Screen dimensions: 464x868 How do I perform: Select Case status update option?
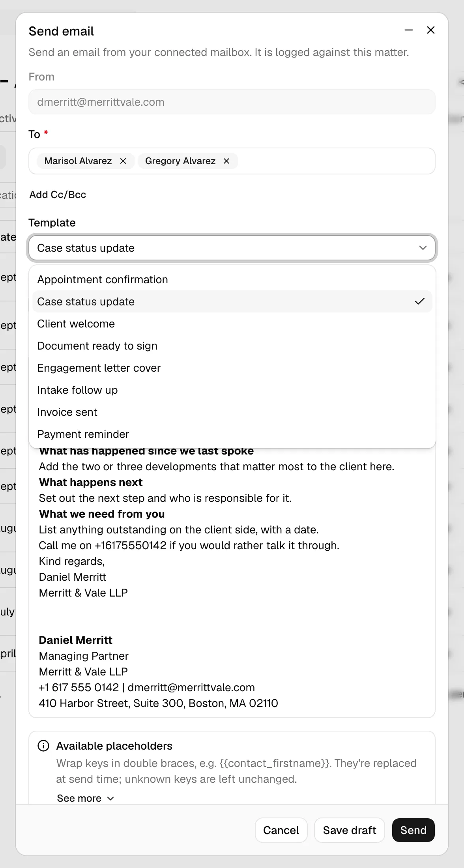pyautogui.click(x=232, y=301)
